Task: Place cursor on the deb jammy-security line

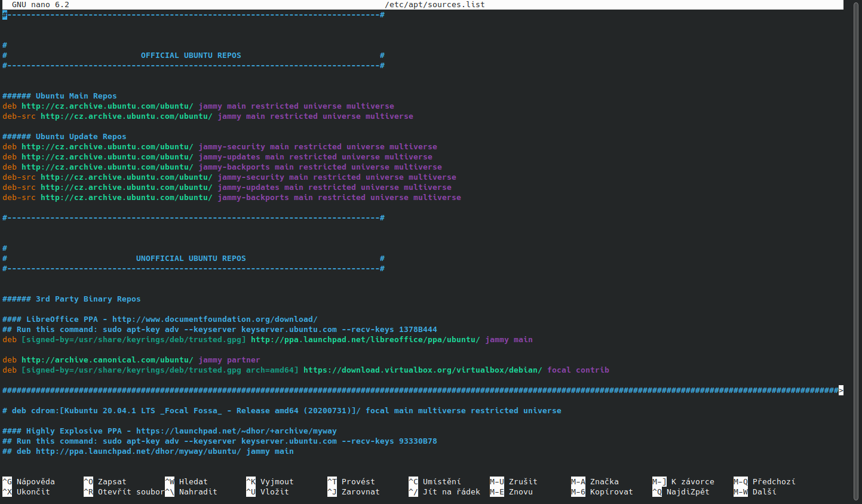Action: coord(220,147)
